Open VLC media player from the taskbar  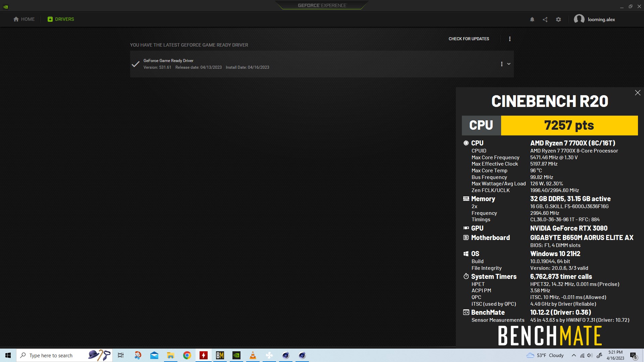253,355
